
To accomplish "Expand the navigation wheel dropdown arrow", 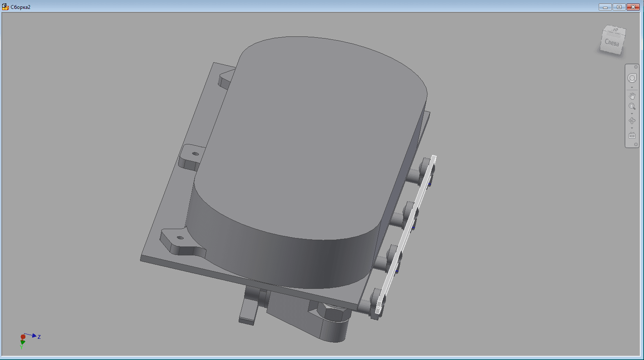I will (x=632, y=88).
